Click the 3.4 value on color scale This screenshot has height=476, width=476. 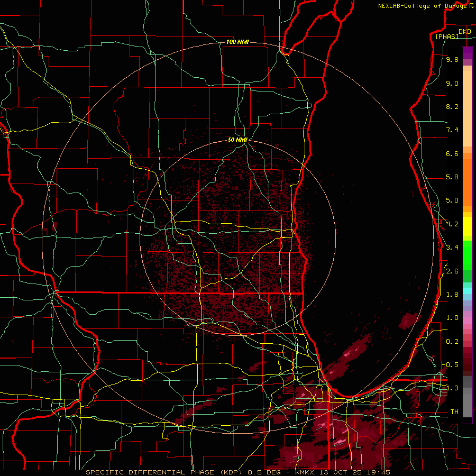click(x=452, y=248)
